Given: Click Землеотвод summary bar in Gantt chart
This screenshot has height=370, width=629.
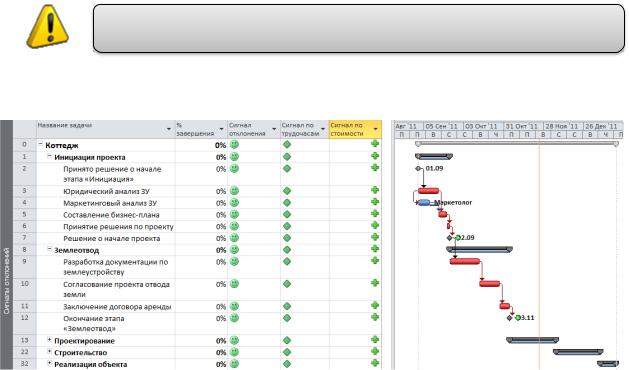Looking at the screenshot, I should [x=479, y=249].
